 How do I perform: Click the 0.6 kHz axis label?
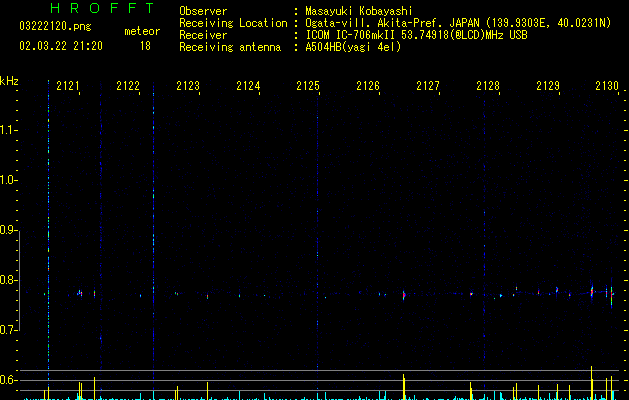point(8,380)
